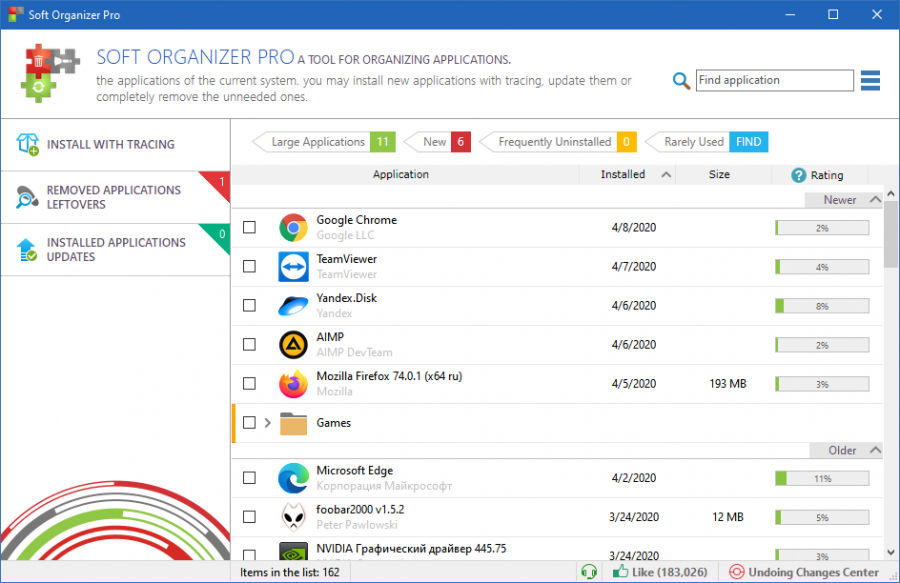Expand the Games group
The height and width of the screenshot is (583, 900).
coord(267,423)
